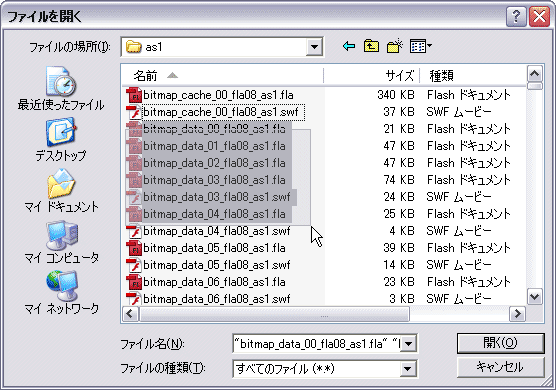The image size is (556, 390).
Task: Click the FLA icon of bitmap_data_06_fla08_as1.fla
Action: click(134, 282)
